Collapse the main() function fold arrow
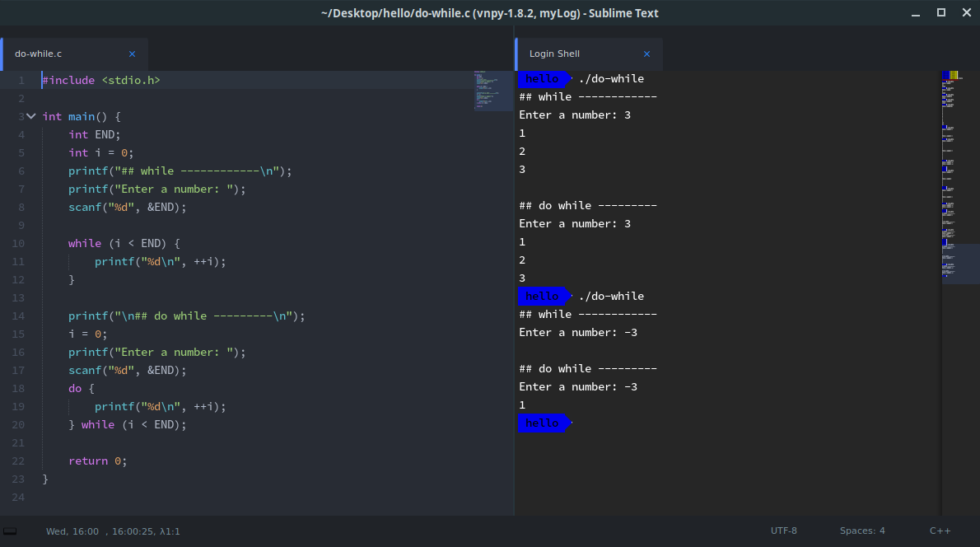Screen dimensions: 980x547 (31, 116)
